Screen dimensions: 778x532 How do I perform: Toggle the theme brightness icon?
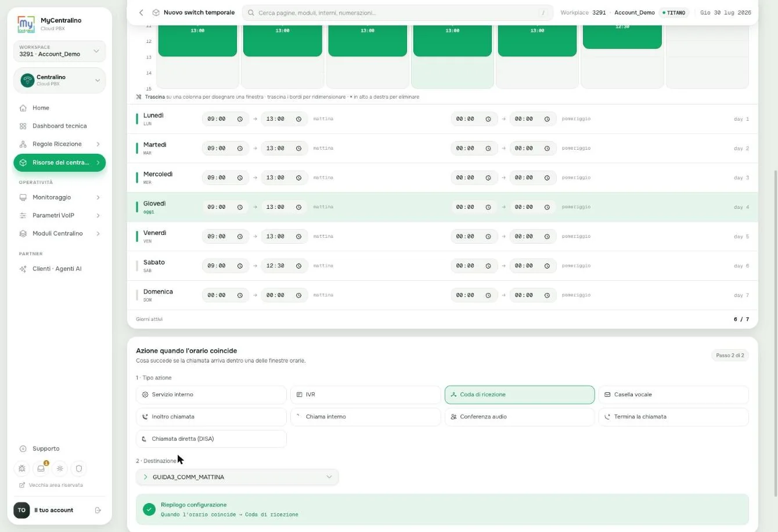60,468
